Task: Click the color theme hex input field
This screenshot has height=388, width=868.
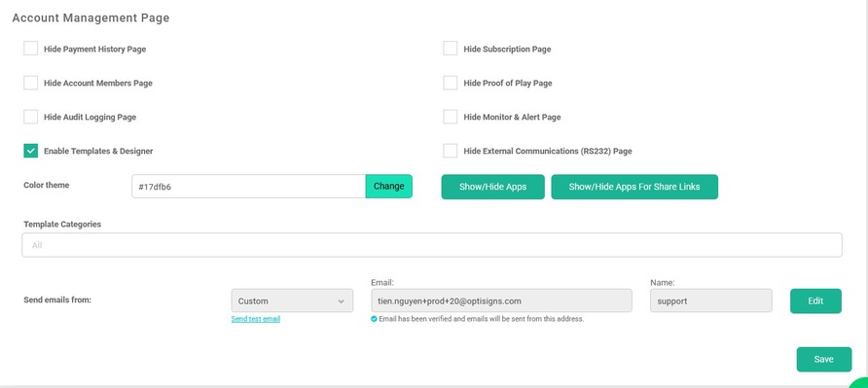Action: pyautogui.click(x=248, y=187)
